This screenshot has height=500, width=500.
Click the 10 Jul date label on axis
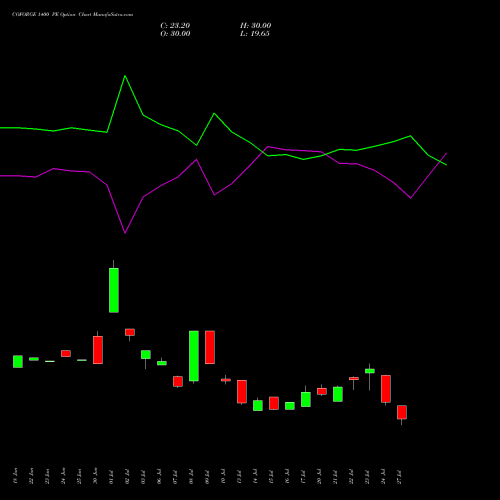[x=223, y=477]
